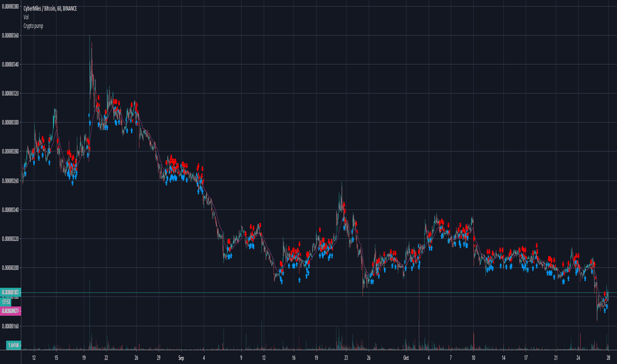Click the 0.00000280 price axis label
This screenshot has height=364, width=617.
coord(10,152)
